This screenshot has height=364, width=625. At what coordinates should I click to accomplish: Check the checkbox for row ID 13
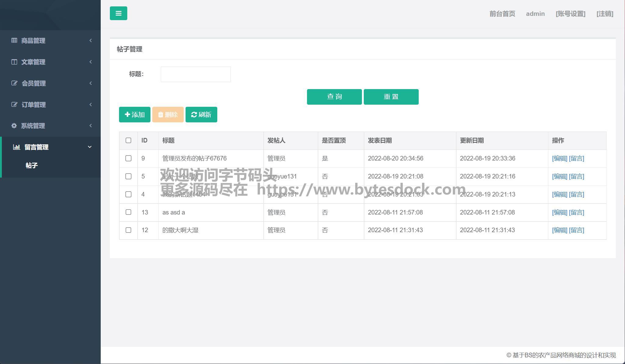point(128,212)
